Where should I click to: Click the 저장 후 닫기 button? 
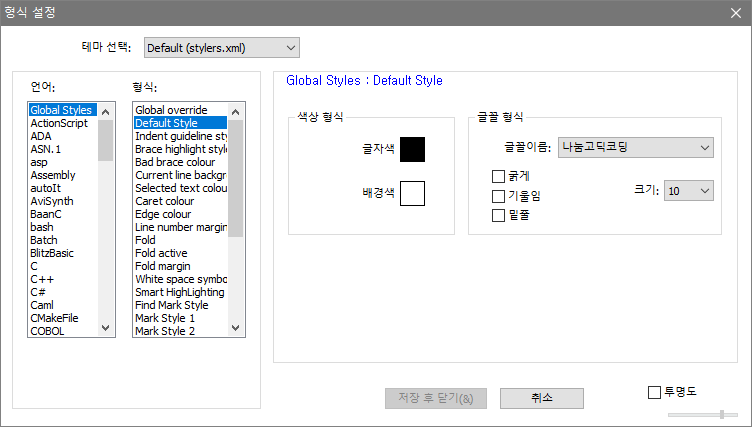coord(436,398)
